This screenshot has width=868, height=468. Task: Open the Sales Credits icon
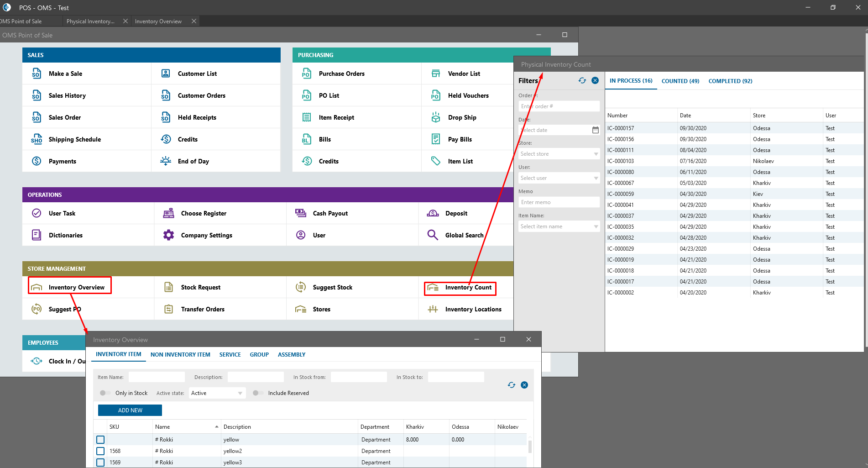point(166,139)
